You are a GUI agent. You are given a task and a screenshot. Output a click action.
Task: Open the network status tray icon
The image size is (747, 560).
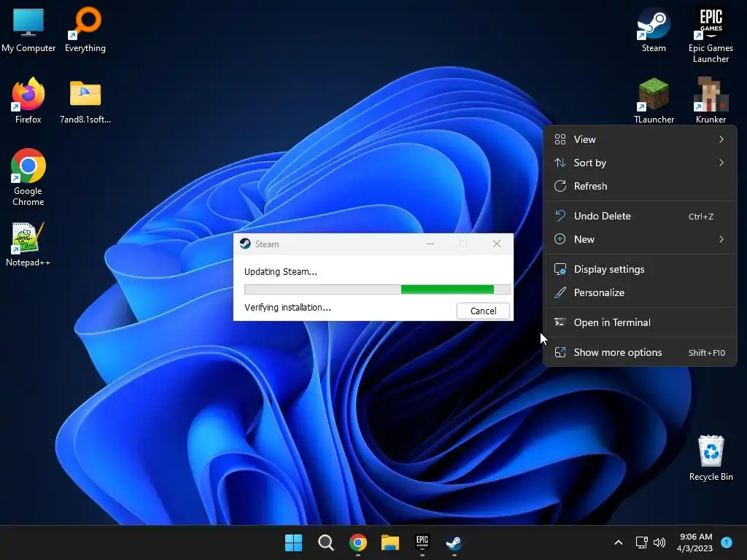pyautogui.click(x=642, y=542)
